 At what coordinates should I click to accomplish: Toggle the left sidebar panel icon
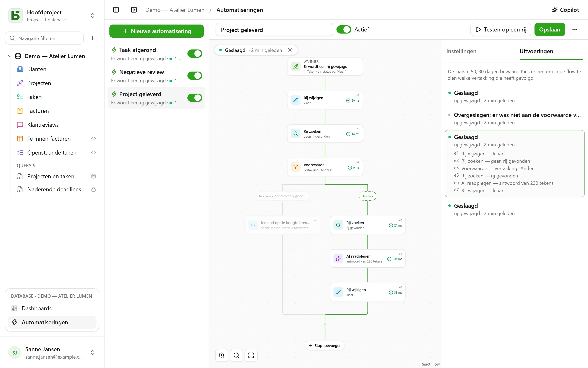[116, 10]
